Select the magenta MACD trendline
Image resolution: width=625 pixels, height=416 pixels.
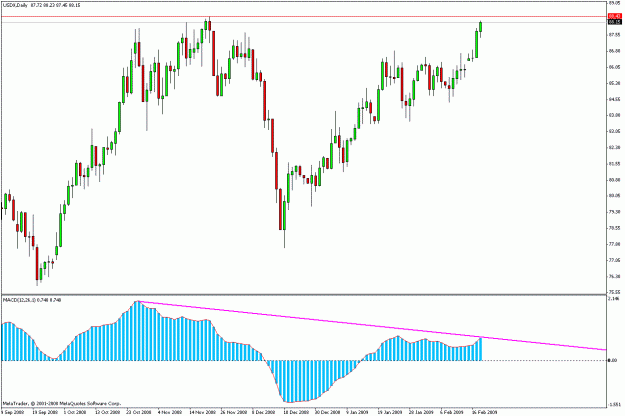(x=372, y=326)
